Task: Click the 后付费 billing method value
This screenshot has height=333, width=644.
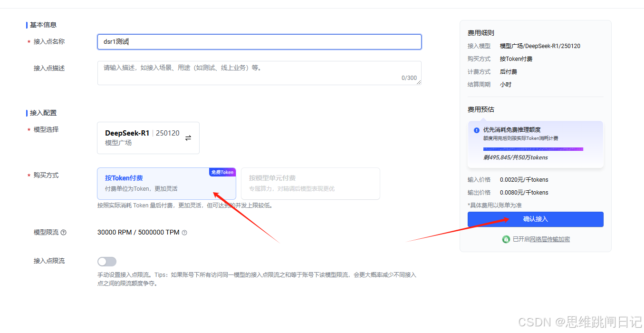Action: point(509,72)
